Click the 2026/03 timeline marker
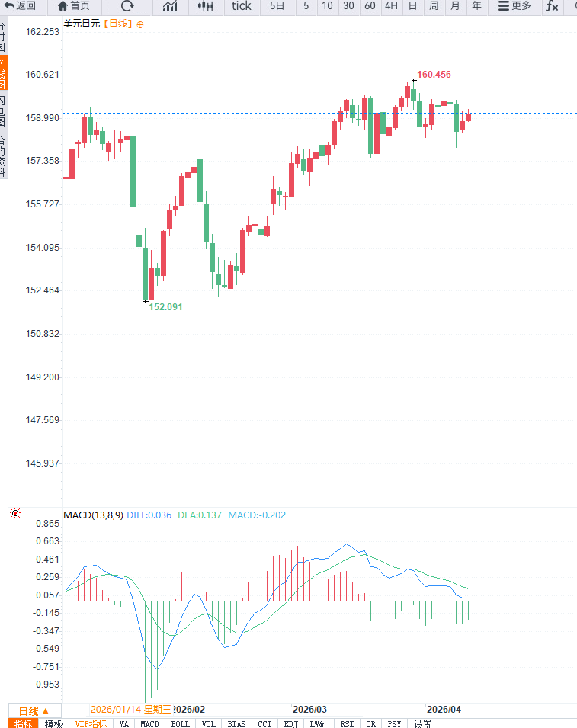 click(x=309, y=710)
